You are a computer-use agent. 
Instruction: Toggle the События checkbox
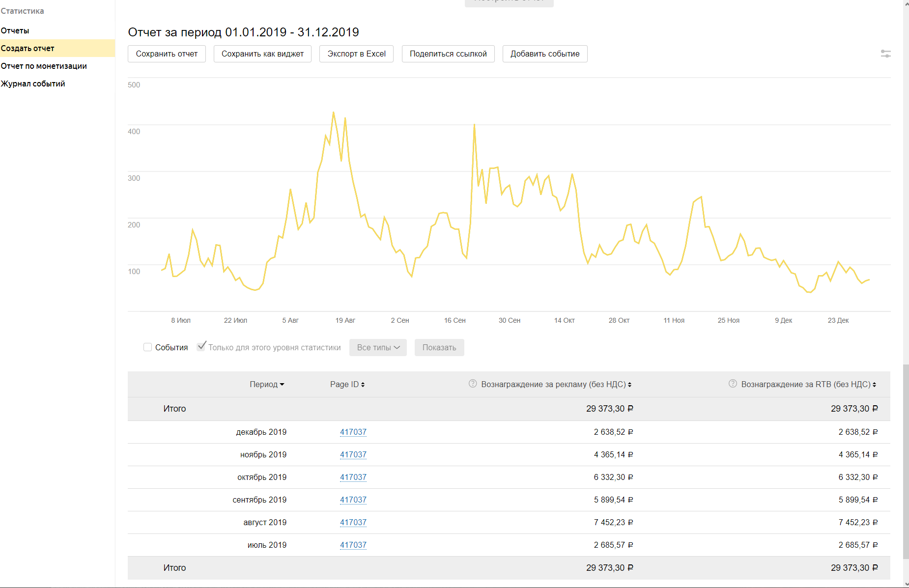pos(147,347)
